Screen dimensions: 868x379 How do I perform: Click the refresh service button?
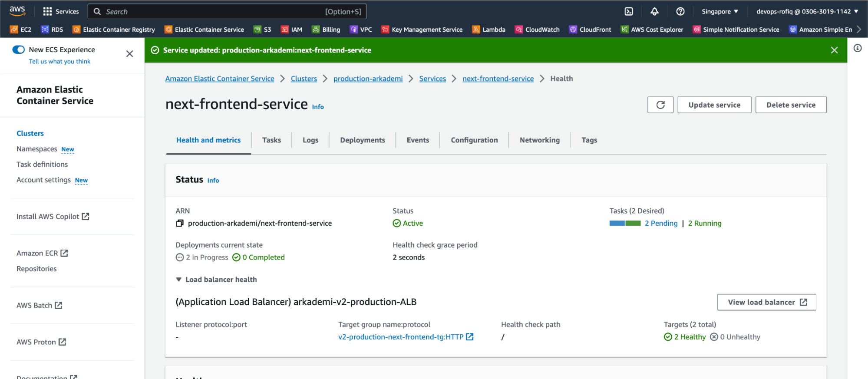tap(660, 105)
